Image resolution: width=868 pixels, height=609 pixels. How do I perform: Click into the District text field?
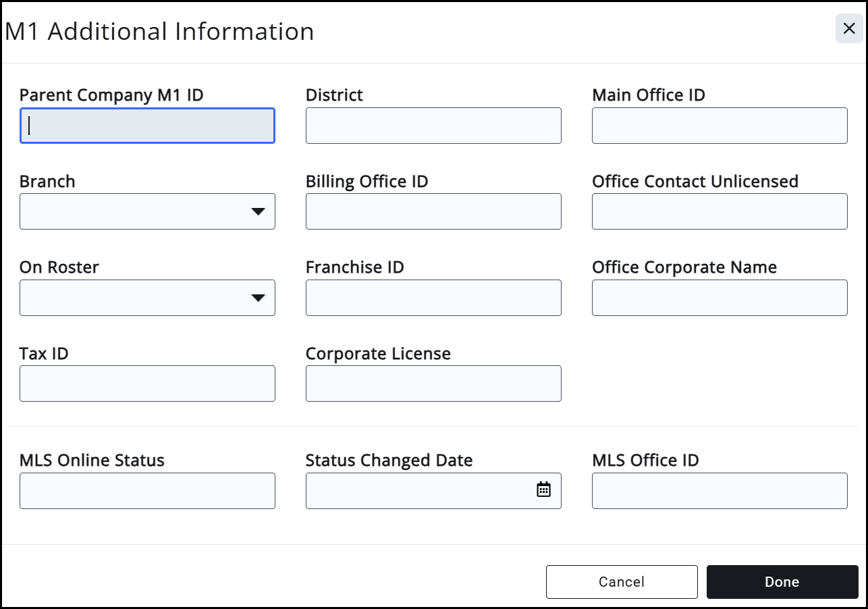point(433,126)
